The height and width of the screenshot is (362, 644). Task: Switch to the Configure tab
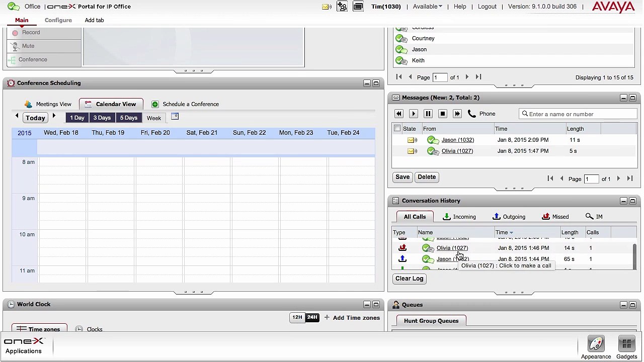[x=58, y=20]
